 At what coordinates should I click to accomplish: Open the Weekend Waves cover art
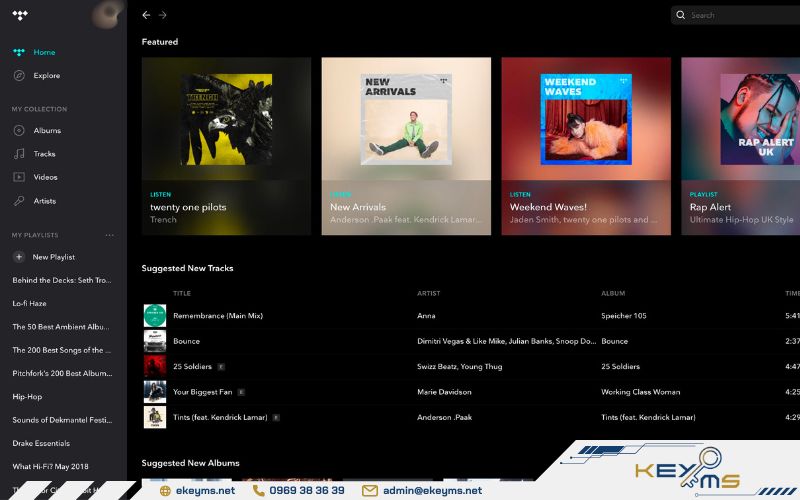click(x=586, y=119)
